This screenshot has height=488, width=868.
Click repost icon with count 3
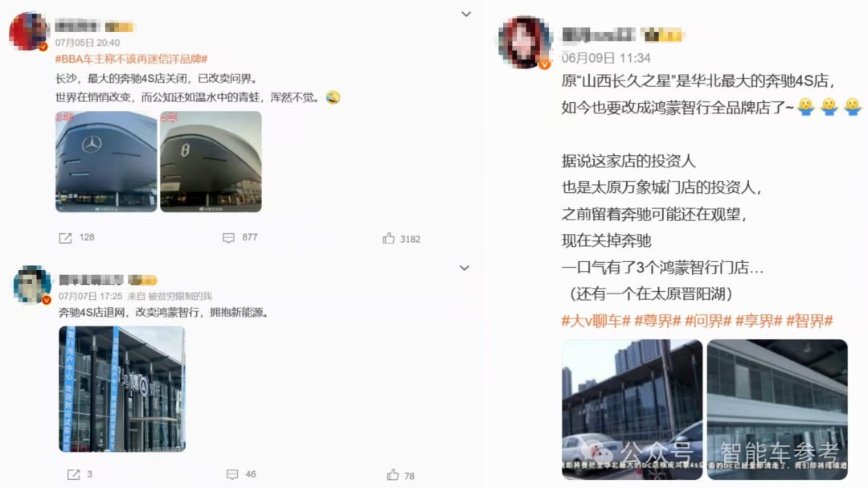(74, 474)
